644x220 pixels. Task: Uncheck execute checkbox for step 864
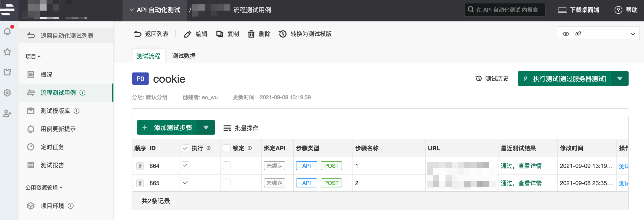185,165
